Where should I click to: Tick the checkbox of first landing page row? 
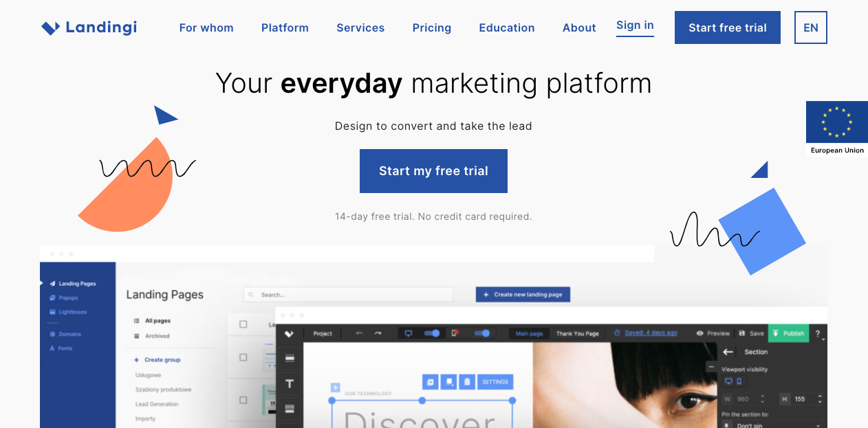coord(243,357)
